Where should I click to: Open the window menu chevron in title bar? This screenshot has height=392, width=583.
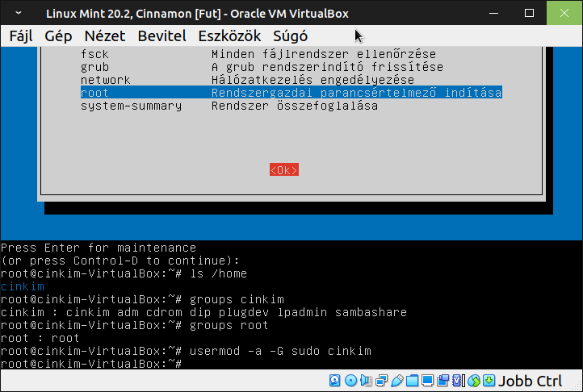click(x=19, y=14)
